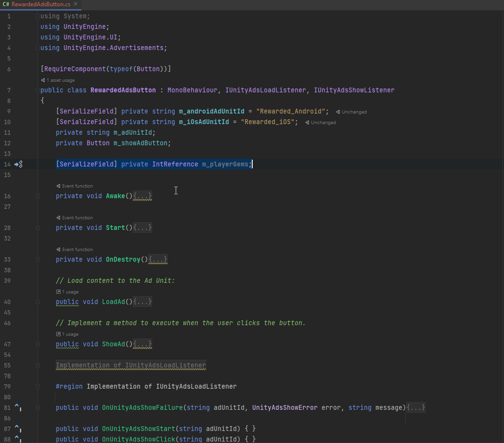504x443 pixels.
Task: Click the implements gutter icon on line 88
Action: click(18, 439)
